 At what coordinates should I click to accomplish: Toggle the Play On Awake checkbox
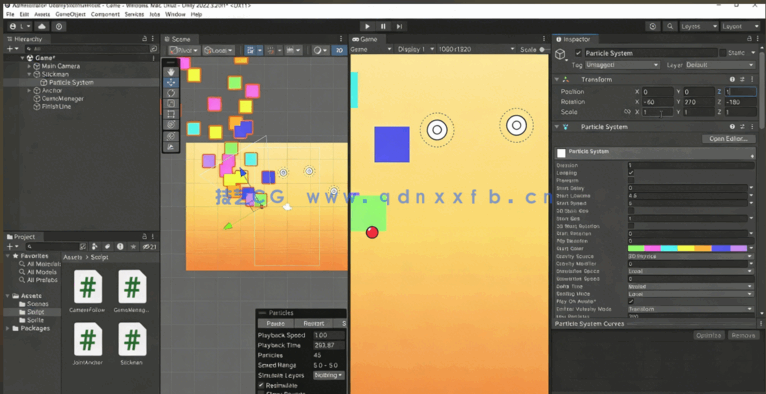pos(631,301)
